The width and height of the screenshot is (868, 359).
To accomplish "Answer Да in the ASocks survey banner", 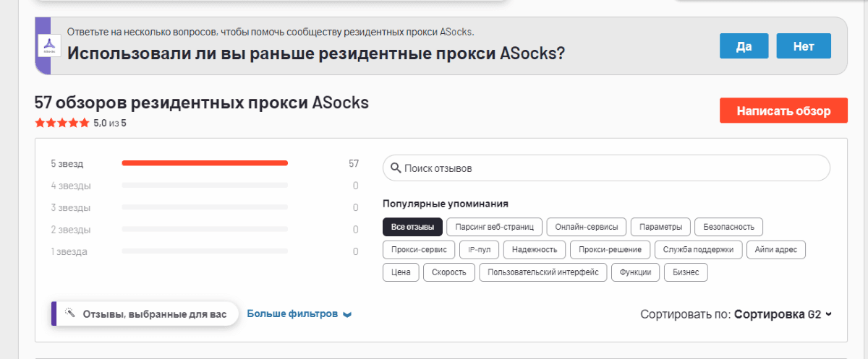I will 744,46.
